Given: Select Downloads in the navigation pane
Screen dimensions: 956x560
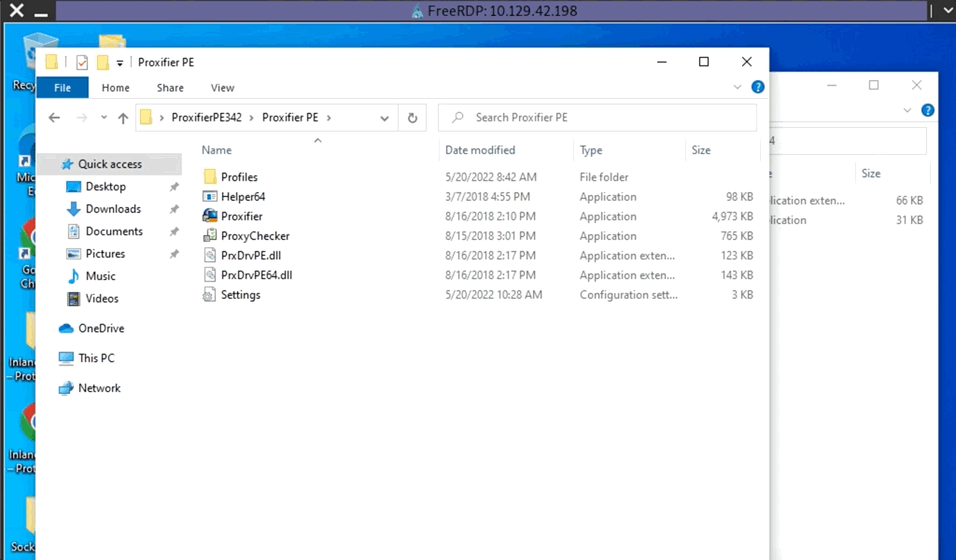Looking at the screenshot, I should tap(113, 209).
